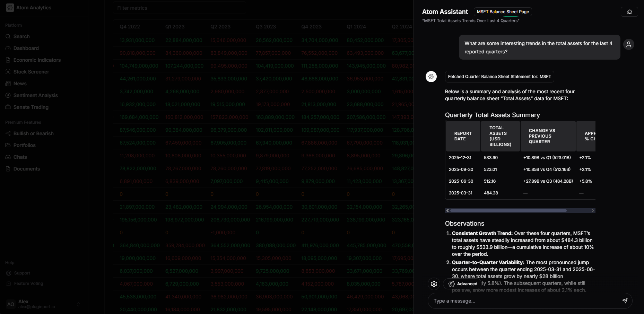This screenshot has height=314, width=644.
Task: Click table scroll left arrow
Action: point(447,210)
